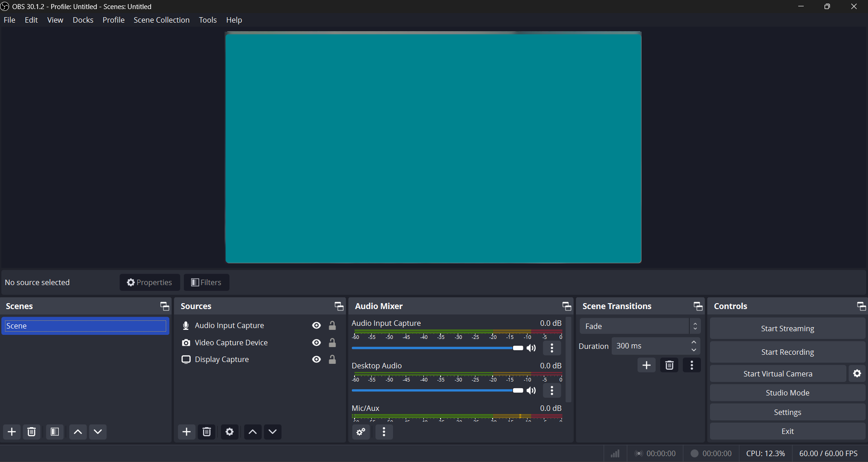This screenshot has height=462, width=868.
Task: Open the Fade transition dropdown
Action: tap(640, 326)
